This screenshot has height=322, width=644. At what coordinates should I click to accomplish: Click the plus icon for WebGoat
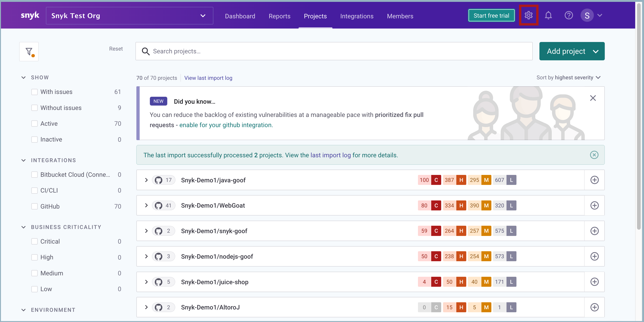pos(594,206)
